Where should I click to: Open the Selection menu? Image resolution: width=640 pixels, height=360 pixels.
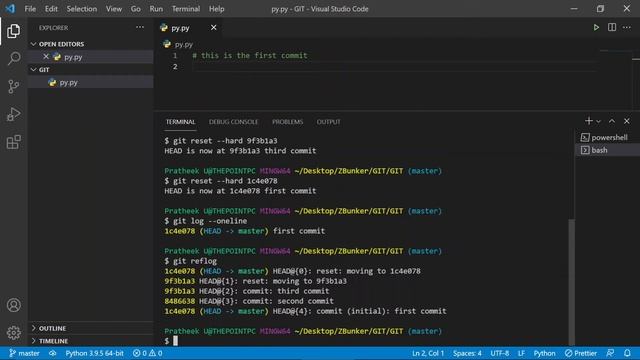(82, 9)
